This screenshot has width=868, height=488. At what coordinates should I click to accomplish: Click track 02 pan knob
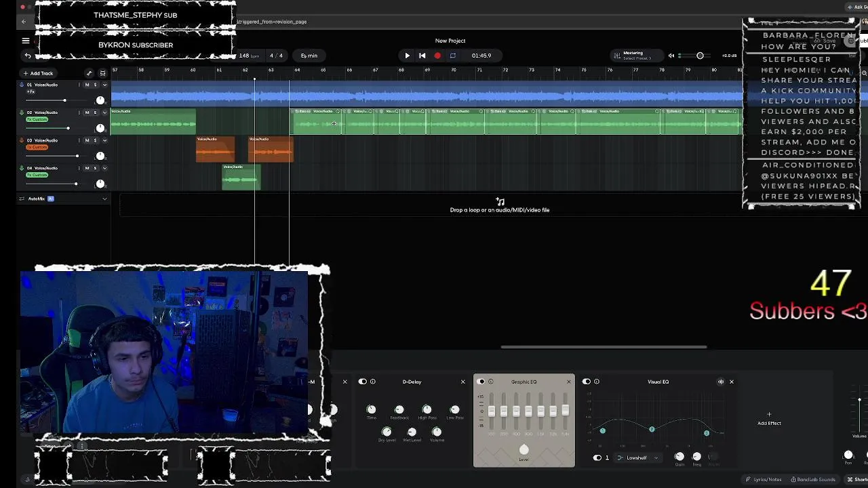(100, 128)
